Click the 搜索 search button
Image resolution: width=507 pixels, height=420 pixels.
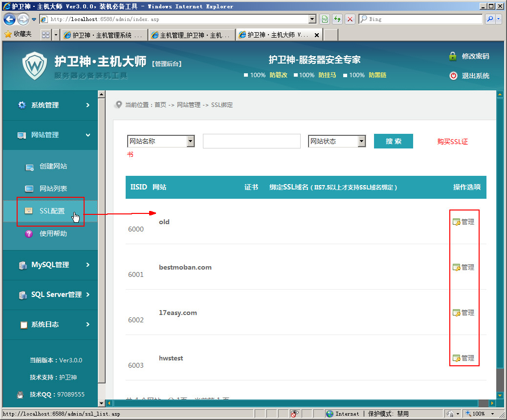pos(394,141)
